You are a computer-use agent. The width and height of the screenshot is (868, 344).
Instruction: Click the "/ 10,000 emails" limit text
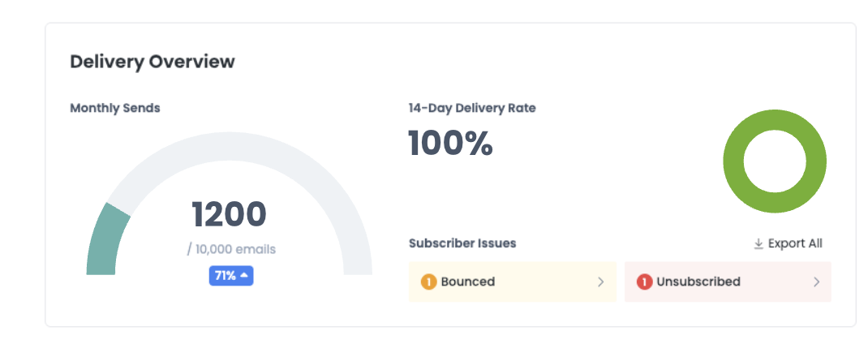[x=231, y=249]
